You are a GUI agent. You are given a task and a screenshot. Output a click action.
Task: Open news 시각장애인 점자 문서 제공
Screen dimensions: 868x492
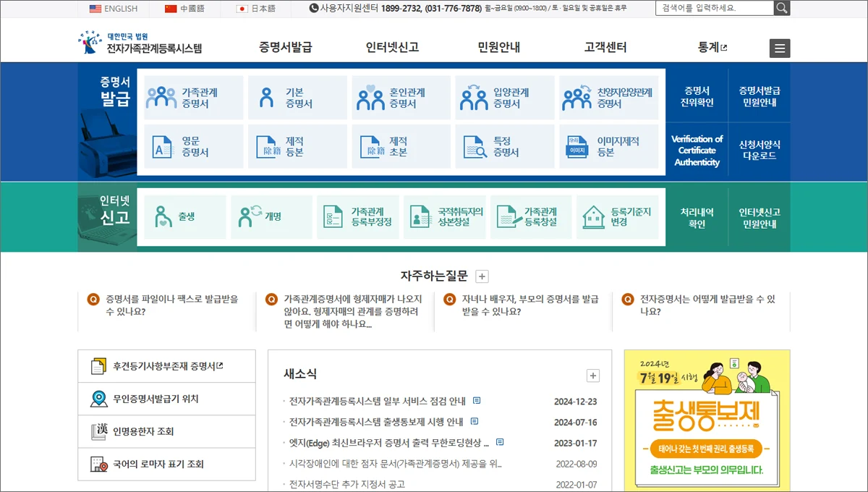click(x=395, y=464)
